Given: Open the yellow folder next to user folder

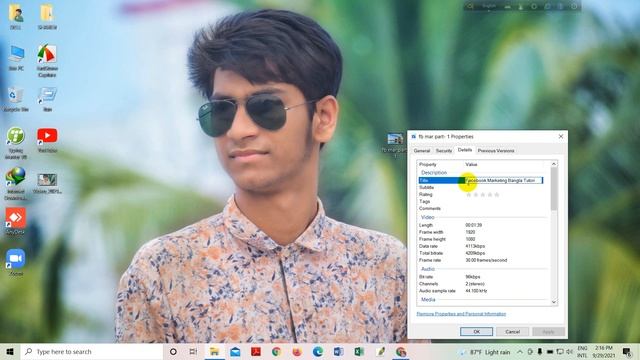Looking at the screenshot, I should [x=47, y=16].
